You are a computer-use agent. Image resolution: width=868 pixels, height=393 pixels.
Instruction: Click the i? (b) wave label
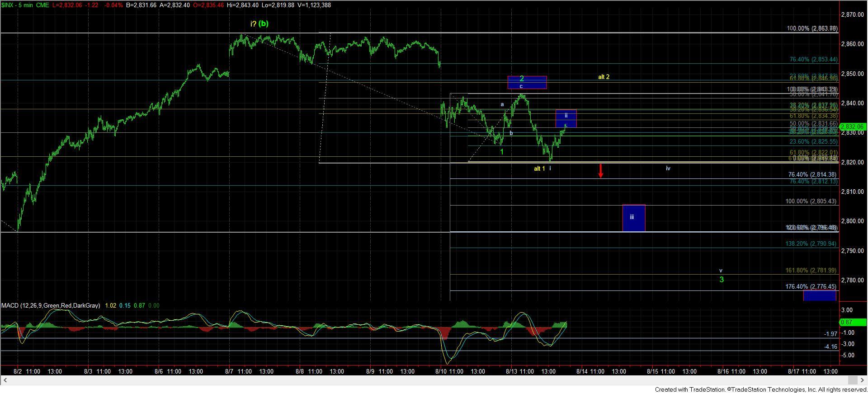[x=259, y=23]
